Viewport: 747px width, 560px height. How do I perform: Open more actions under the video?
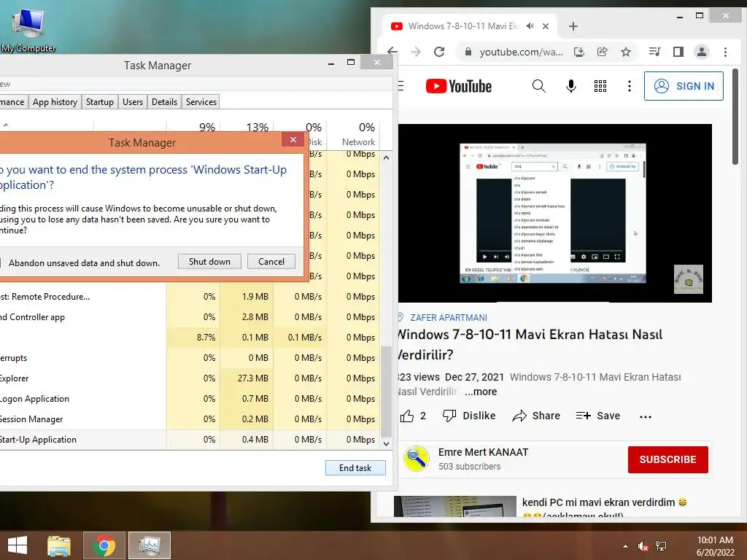[646, 416]
